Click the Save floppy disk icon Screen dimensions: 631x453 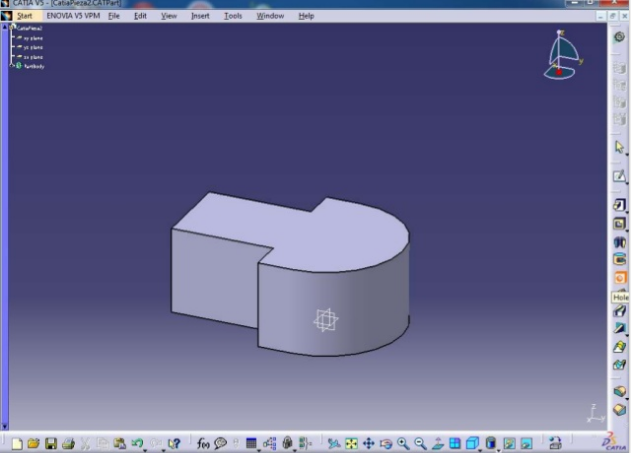coord(51,443)
